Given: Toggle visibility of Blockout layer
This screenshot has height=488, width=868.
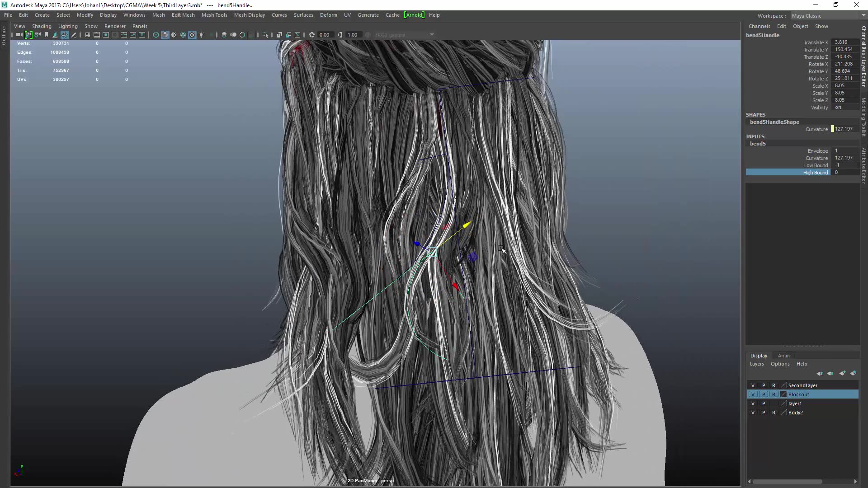Looking at the screenshot, I should (x=752, y=394).
